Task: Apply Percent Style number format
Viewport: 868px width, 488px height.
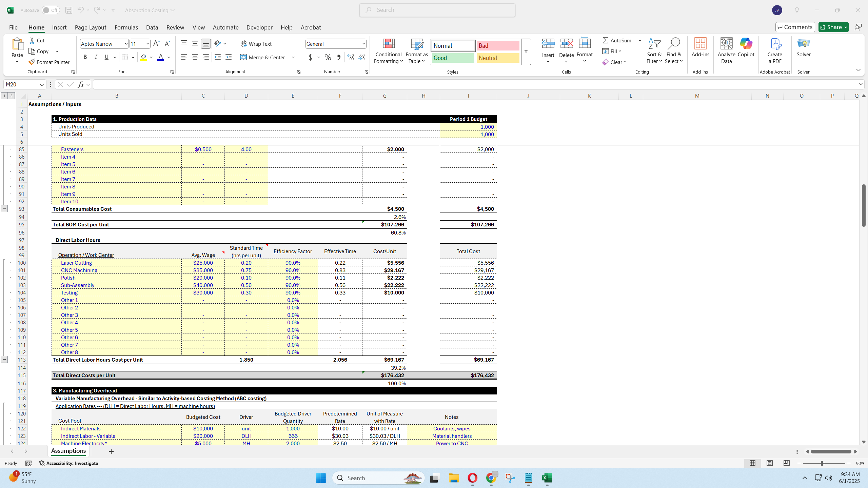Action: 328,57
